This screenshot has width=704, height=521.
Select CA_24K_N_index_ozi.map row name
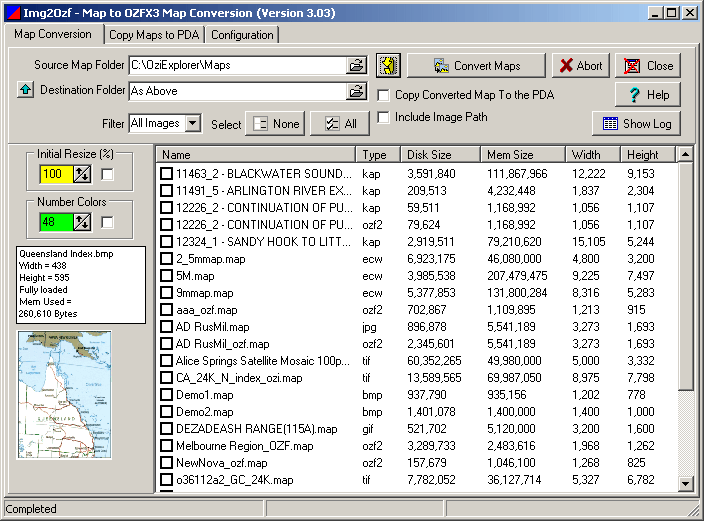[239, 378]
